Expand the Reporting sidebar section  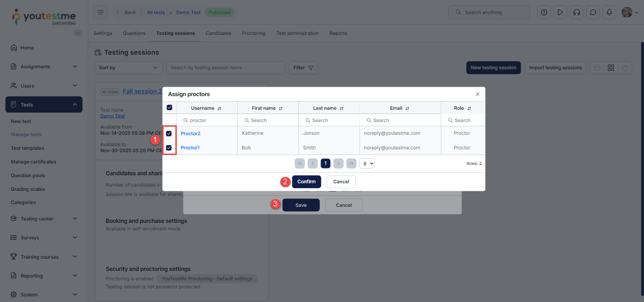[x=44, y=276]
